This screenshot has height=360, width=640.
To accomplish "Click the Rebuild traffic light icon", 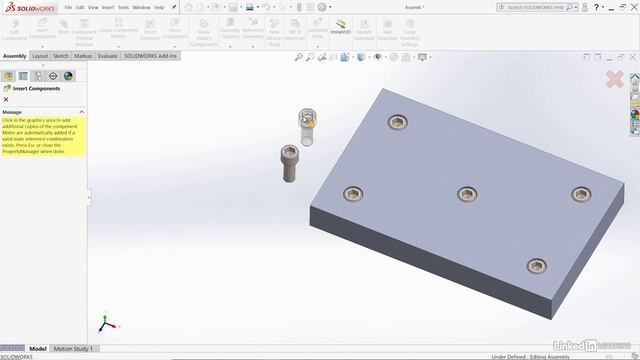I will pyautogui.click(x=299, y=7).
